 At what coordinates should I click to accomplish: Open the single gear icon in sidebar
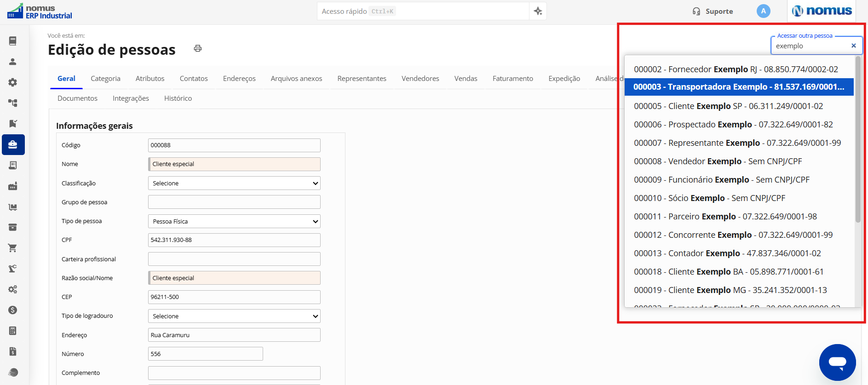[x=13, y=82]
